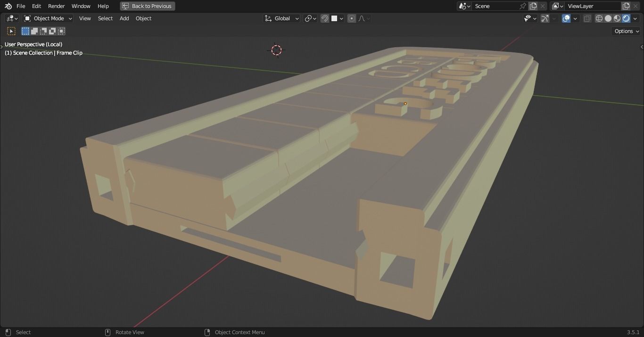
Task: Open the editor type selector dropdown
Action: (12, 18)
